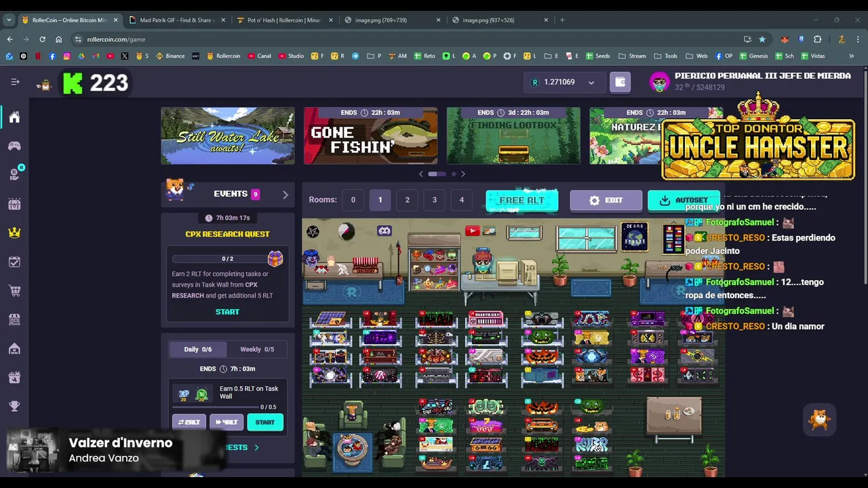The image size is (868, 488).
Task: Open the Gmail bookmark icon
Action: point(96,56)
